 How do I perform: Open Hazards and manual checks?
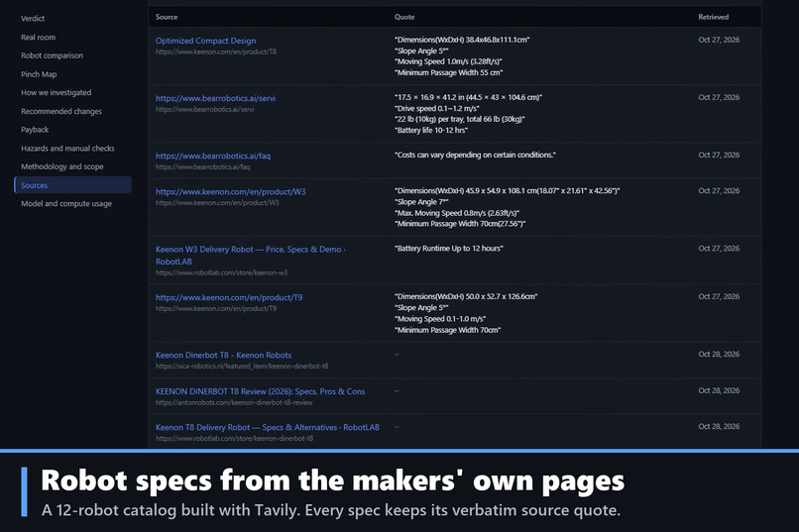pyautogui.click(x=67, y=149)
